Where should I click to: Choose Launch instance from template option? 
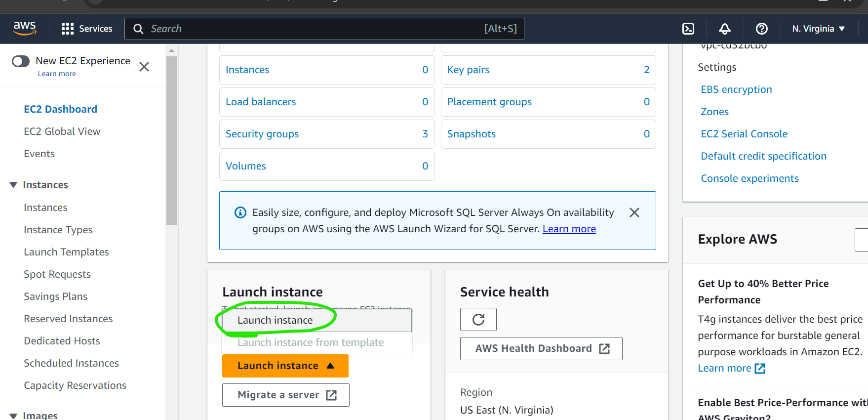pos(316,342)
